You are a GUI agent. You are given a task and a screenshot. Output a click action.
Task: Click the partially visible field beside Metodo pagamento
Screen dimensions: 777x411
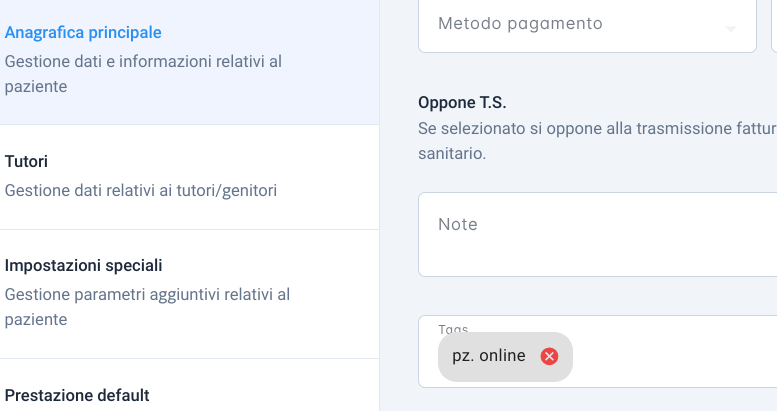coord(775,26)
